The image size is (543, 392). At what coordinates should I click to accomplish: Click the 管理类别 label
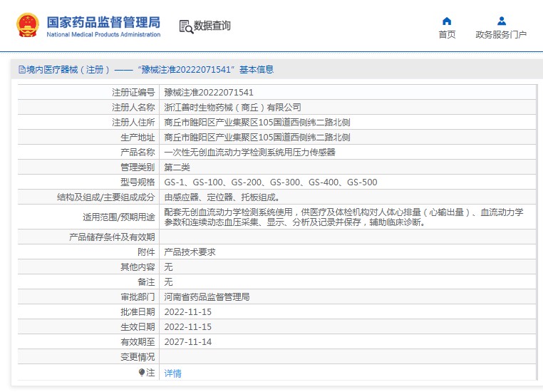pyautogui.click(x=138, y=167)
